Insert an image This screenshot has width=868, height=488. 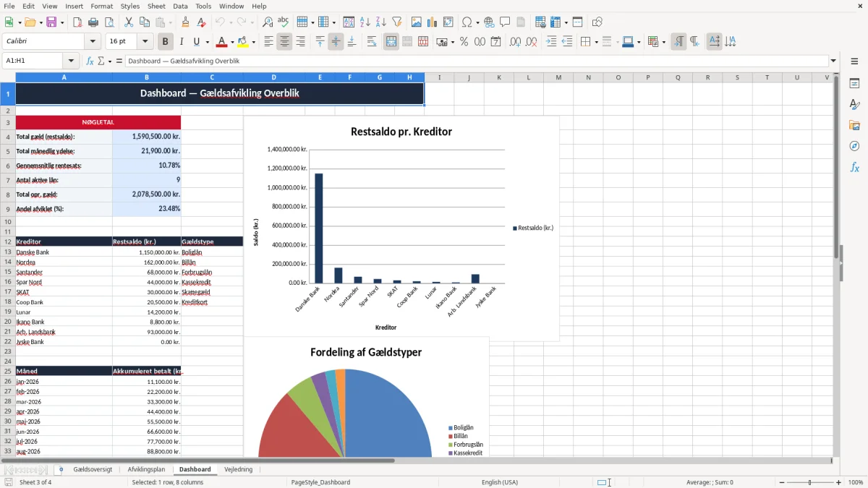(416, 22)
